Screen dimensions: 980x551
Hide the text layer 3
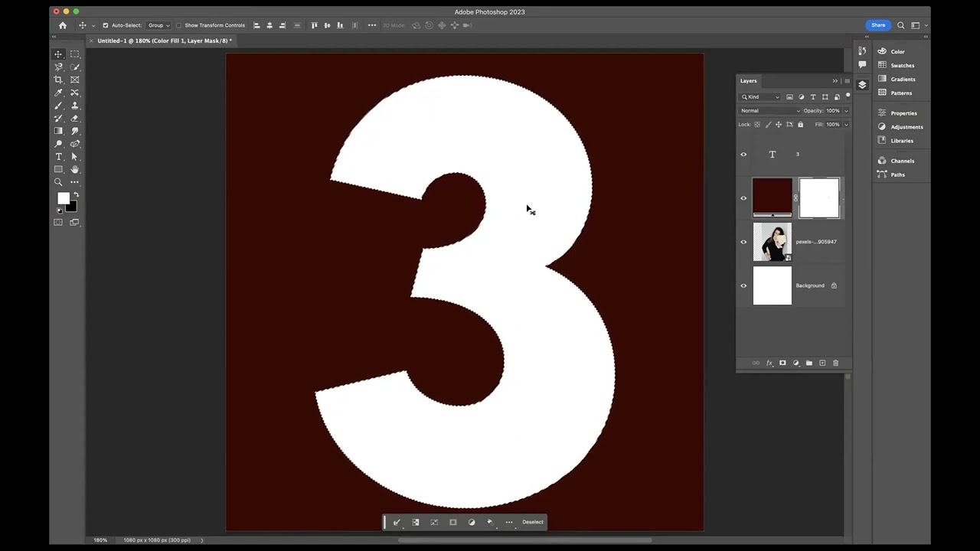[743, 155]
